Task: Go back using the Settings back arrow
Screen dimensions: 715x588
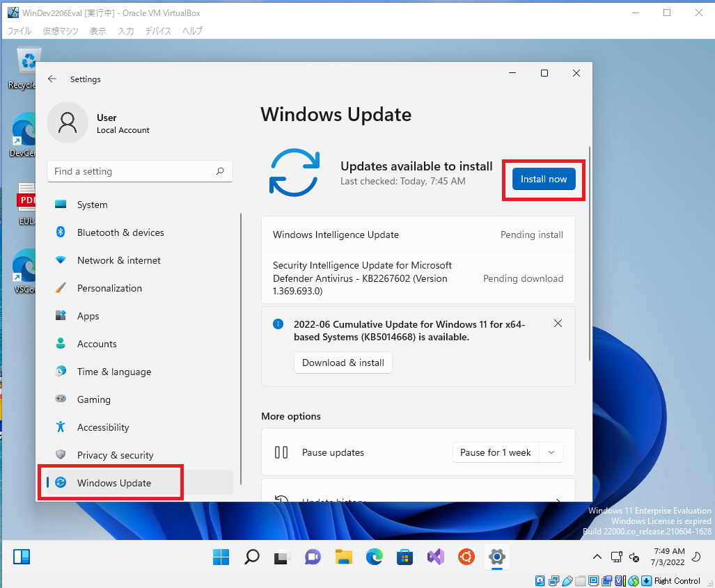Action: pyautogui.click(x=52, y=79)
